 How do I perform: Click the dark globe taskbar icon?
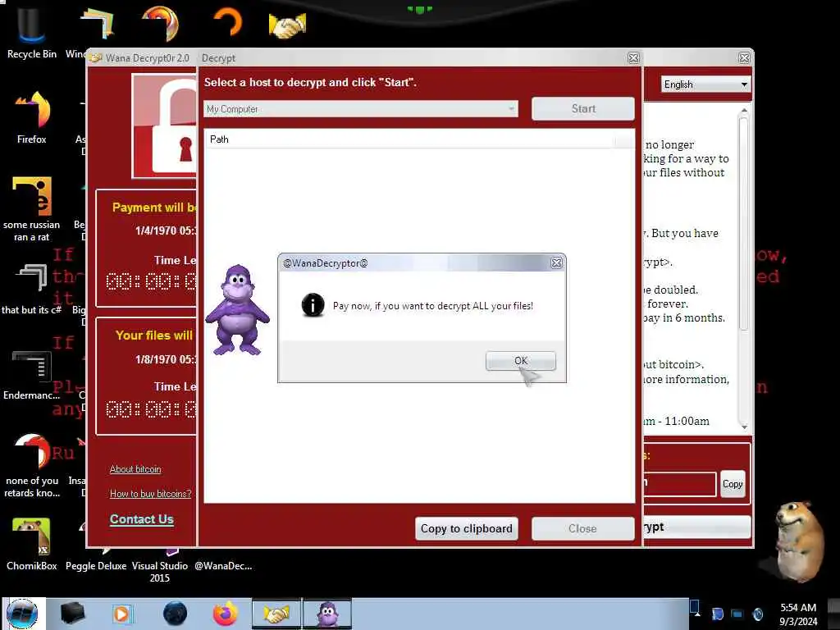click(x=175, y=614)
